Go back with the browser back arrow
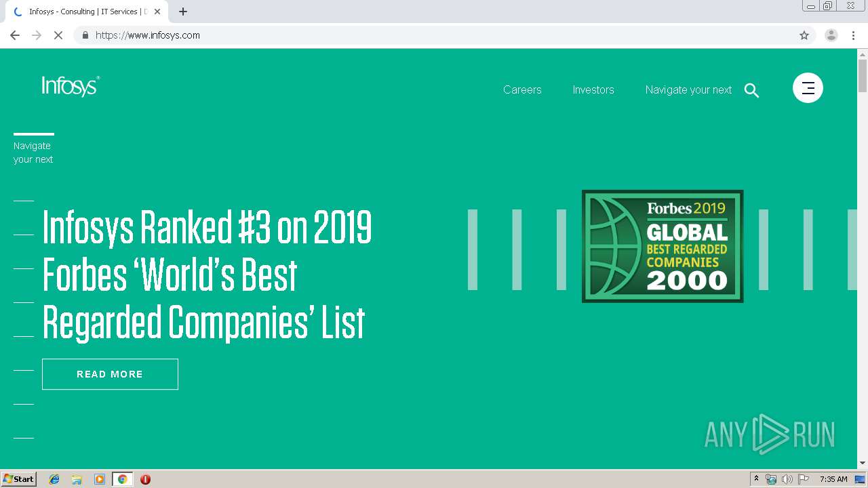The height and width of the screenshot is (488, 868). coord(15,35)
